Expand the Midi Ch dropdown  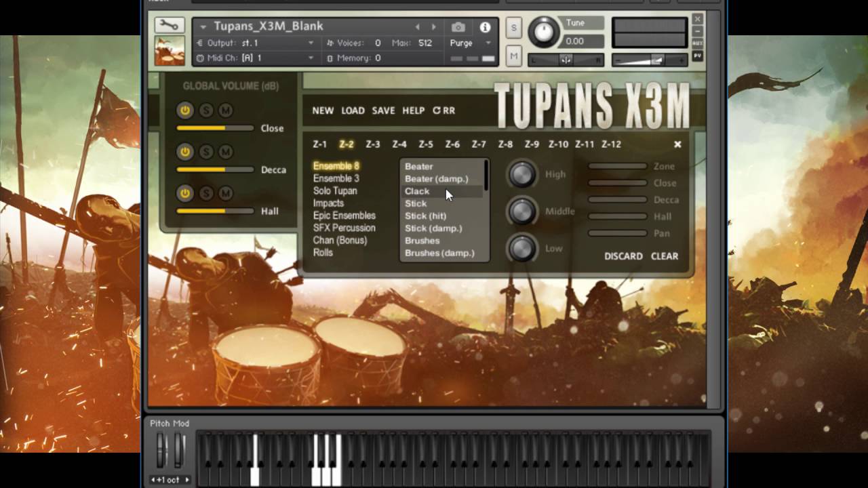pos(311,58)
